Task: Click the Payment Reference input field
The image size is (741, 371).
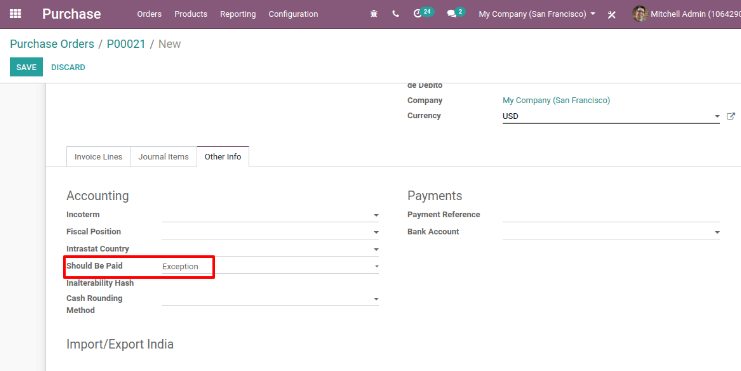Action: point(611,215)
